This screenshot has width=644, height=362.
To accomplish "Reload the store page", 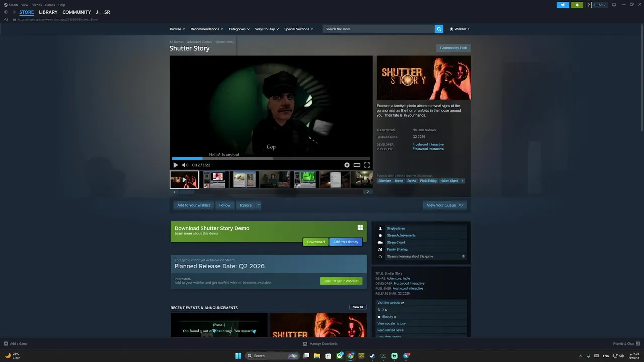I will (6, 19).
